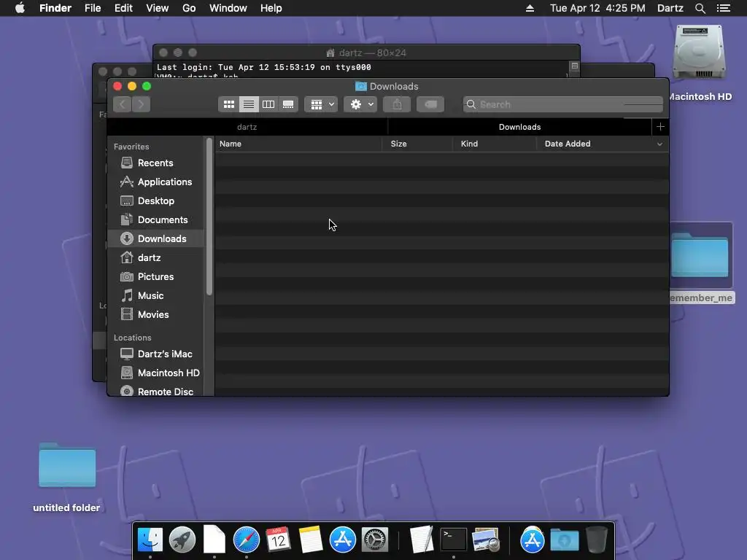Open the Edit menu
Screen dimensions: 747x560
(123, 8)
